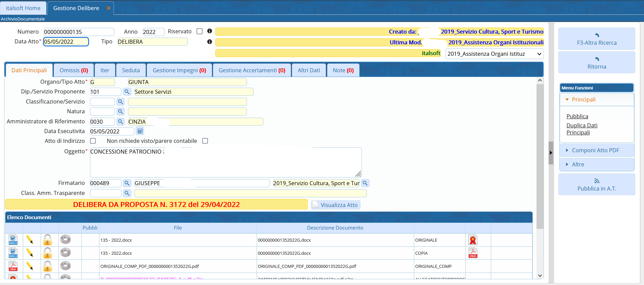This screenshot has height=285, width=644.
Task: Expand the Componi Atto PDF section
Action: click(x=595, y=150)
